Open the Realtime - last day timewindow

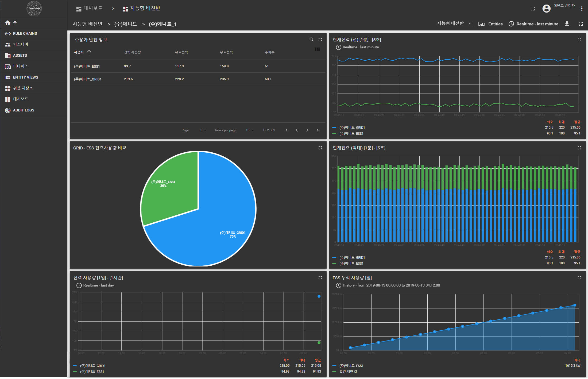click(x=95, y=285)
